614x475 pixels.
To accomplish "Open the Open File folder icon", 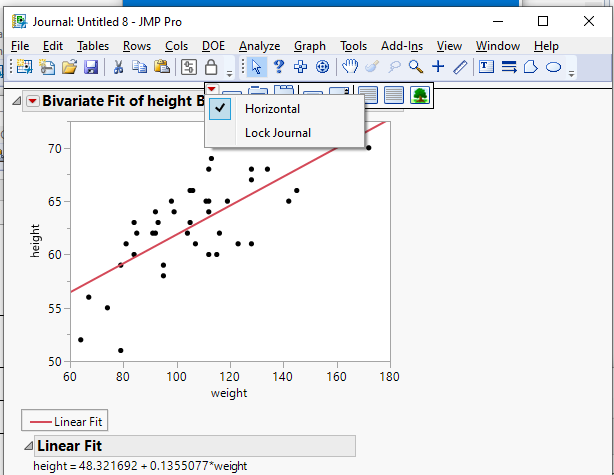I will click(x=69, y=67).
